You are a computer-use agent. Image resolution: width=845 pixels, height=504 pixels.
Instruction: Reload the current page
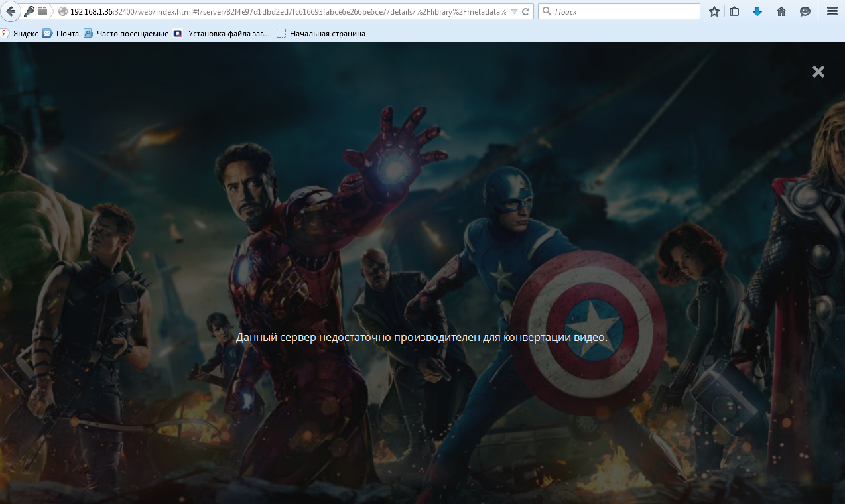[526, 11]
